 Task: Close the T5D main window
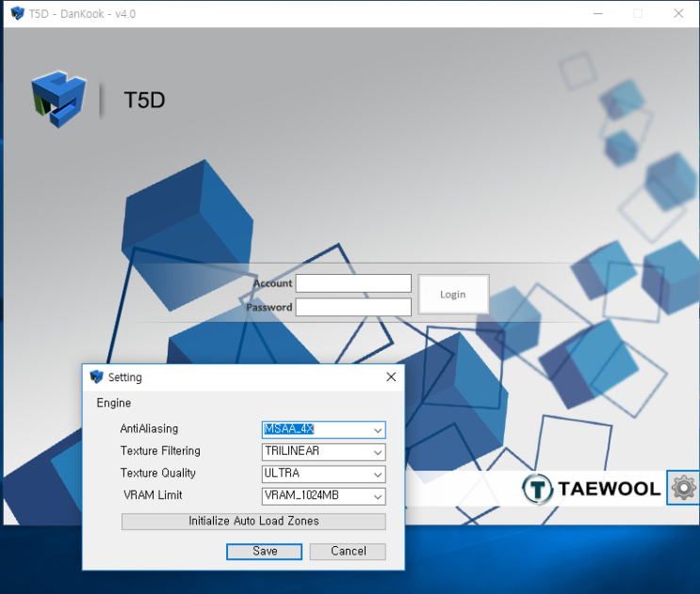click(678, 14)
